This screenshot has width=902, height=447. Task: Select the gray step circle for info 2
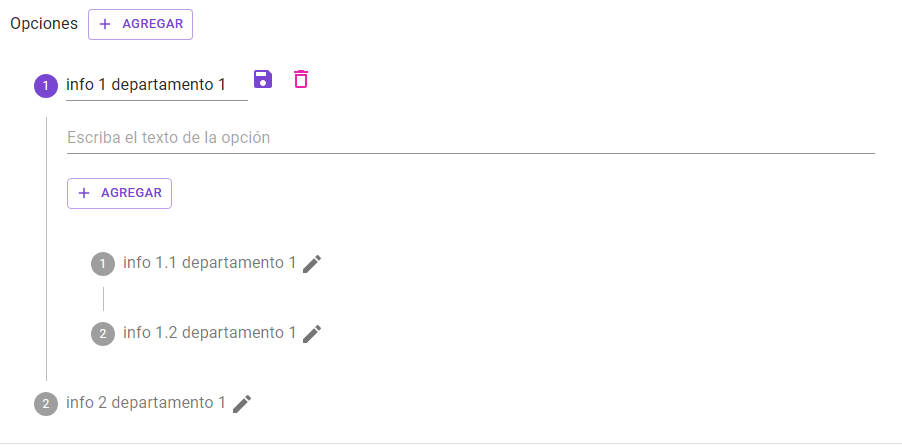[x=46, y=404]
